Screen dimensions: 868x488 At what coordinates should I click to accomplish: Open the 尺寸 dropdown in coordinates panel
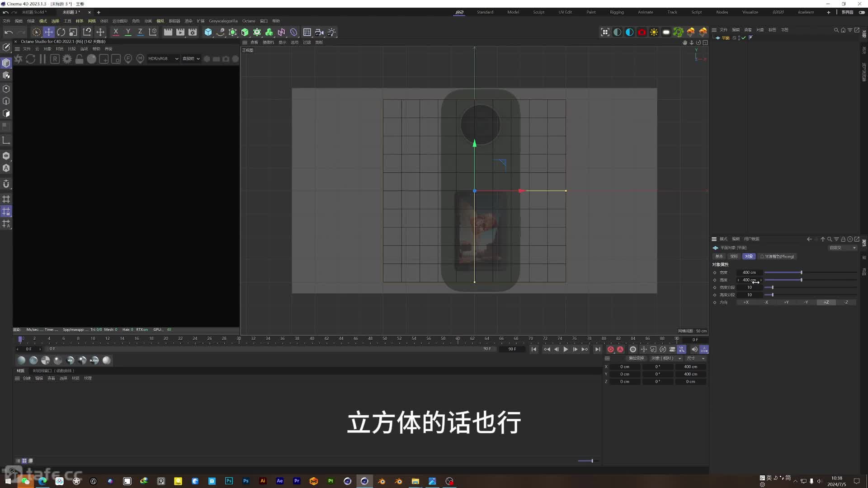(x=696, y=358)
